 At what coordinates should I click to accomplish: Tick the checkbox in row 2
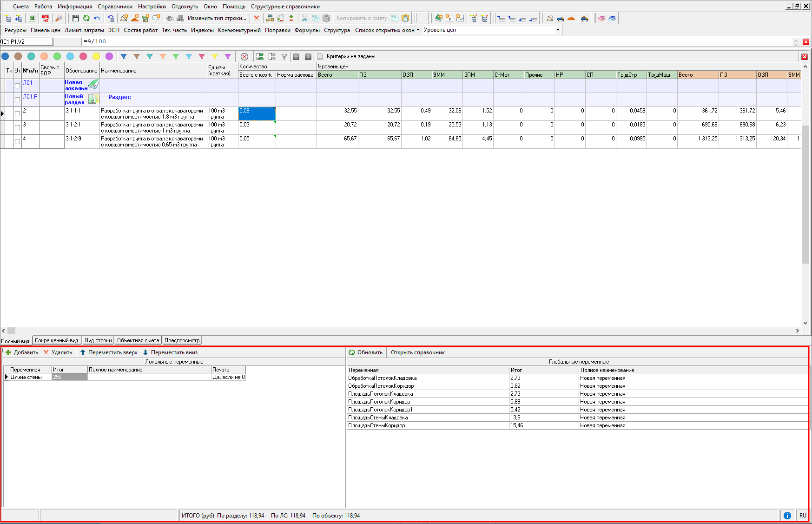tap(17, 113)
